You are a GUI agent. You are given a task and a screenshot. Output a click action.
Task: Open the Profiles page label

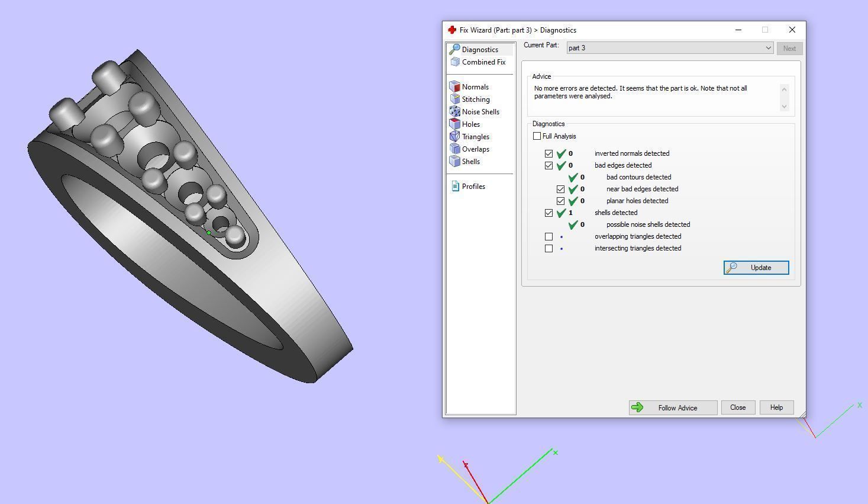473,187
